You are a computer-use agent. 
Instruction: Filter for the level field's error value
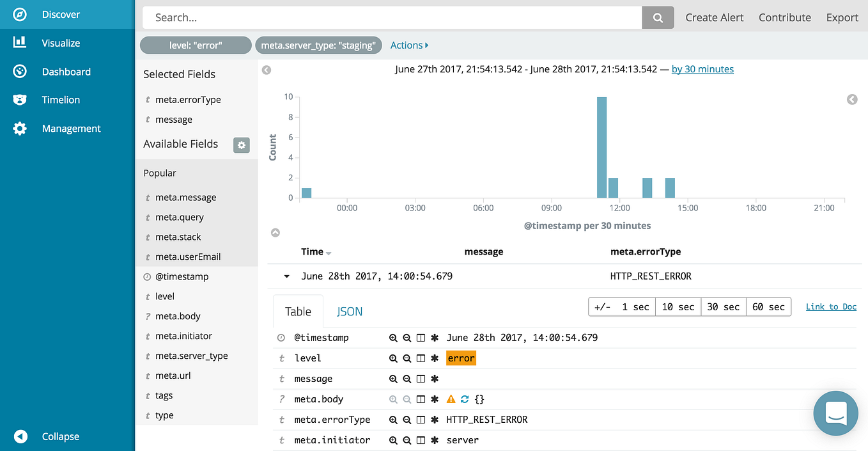point(393,358)
